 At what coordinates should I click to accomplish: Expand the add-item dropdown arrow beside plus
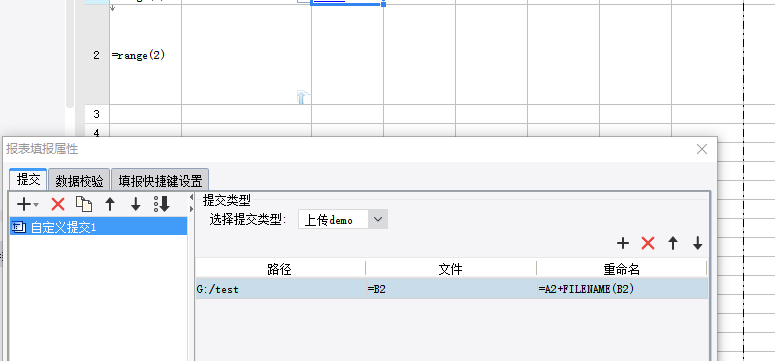[37, 205]
